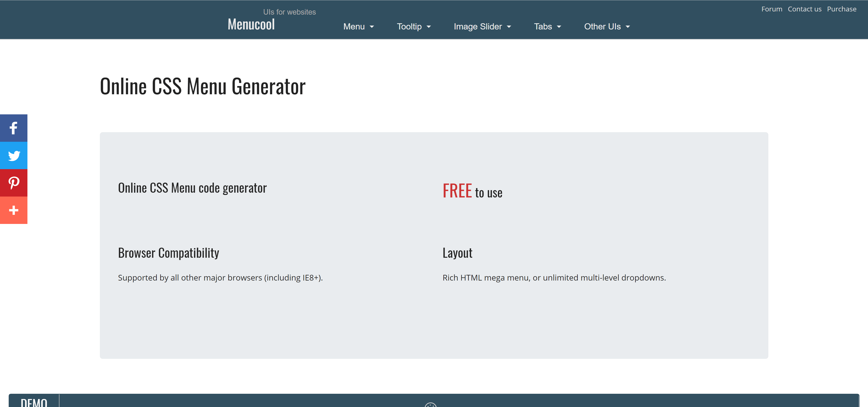Screen dimensions: 868x407
Task: Click the UIs for websites tagline
Action: tap(289, 12)
